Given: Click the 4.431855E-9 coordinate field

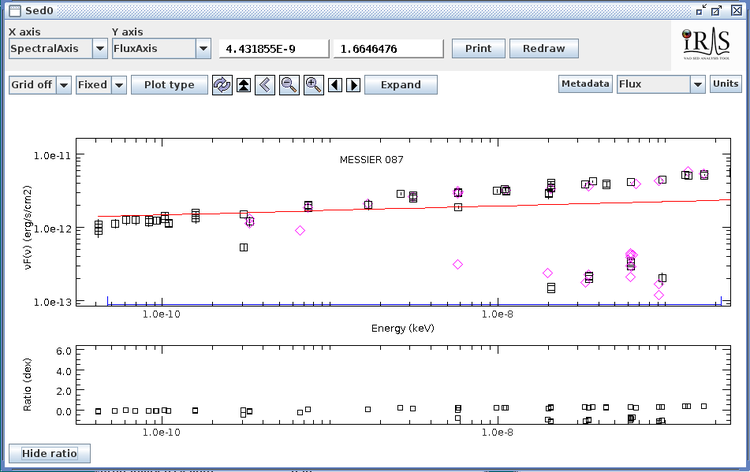Looking at the screenshot, I should [274, 49].
